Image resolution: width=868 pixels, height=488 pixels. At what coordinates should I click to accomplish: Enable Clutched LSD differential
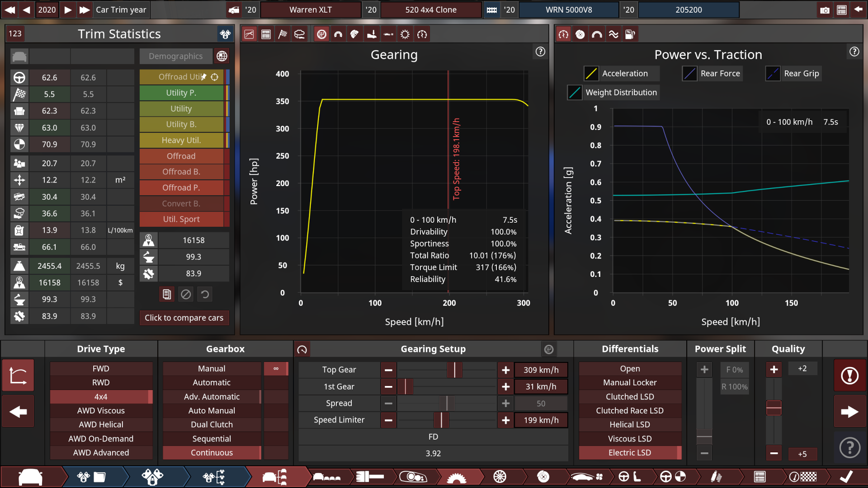point(630,396)
